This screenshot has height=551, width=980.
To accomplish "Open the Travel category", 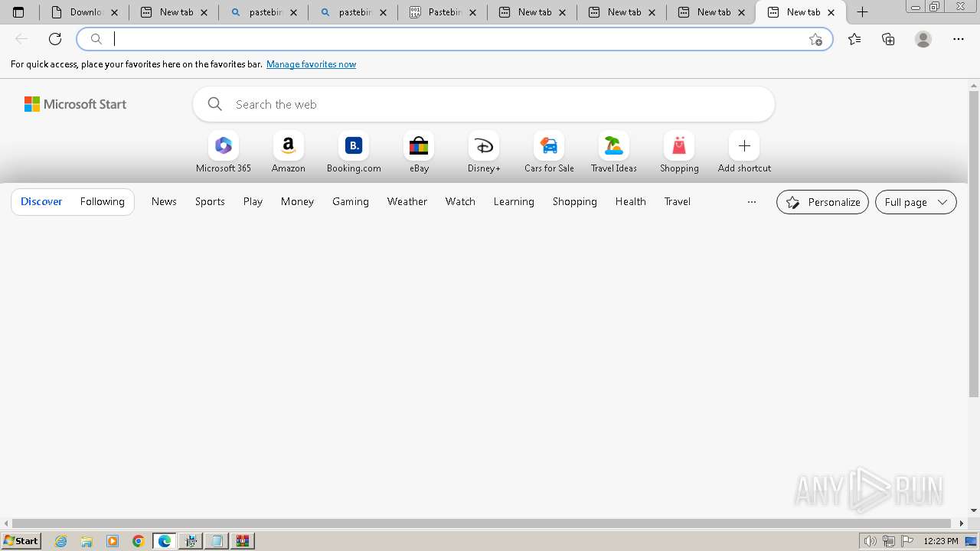I will 678,201.
